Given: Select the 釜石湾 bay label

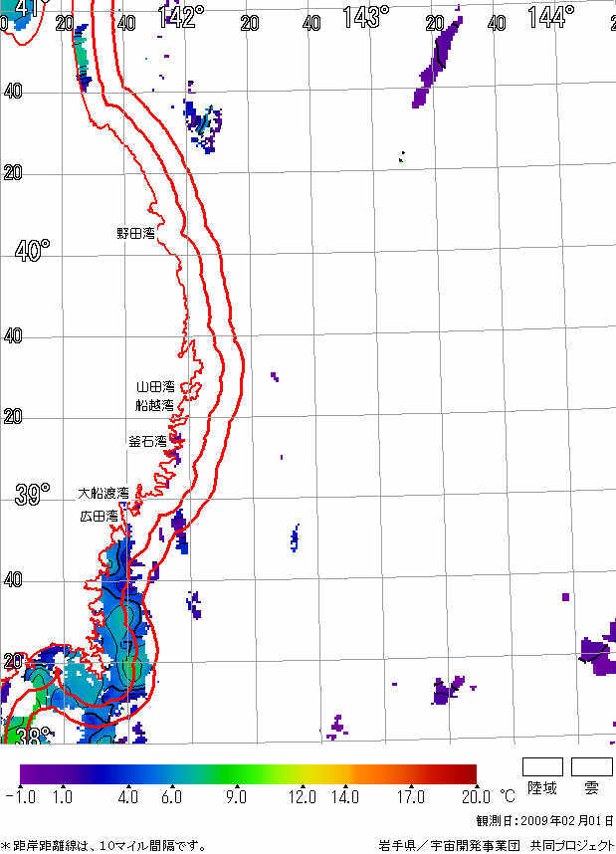Looking at the screenshot, I should coord(147,441).
